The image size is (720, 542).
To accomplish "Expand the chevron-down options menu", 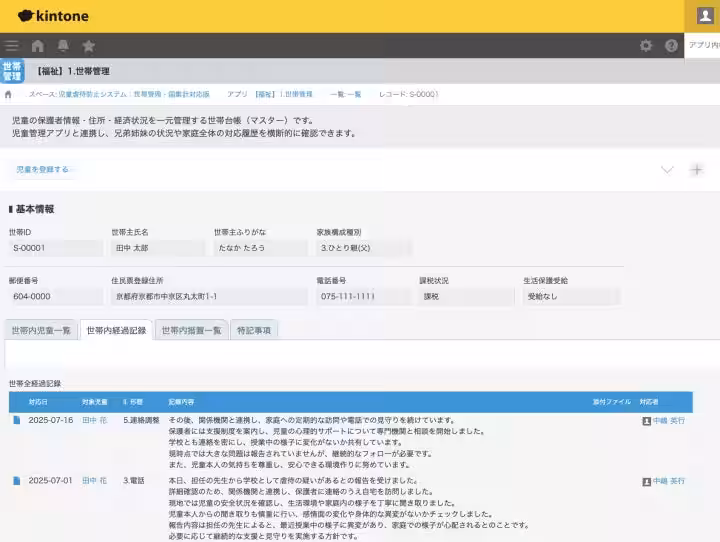I will click(x=667, y=169).
